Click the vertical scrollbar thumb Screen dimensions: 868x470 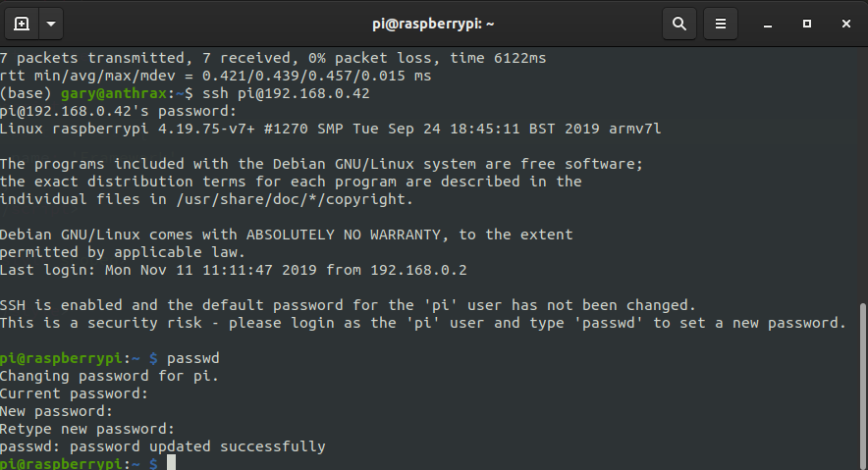[863, 387]
